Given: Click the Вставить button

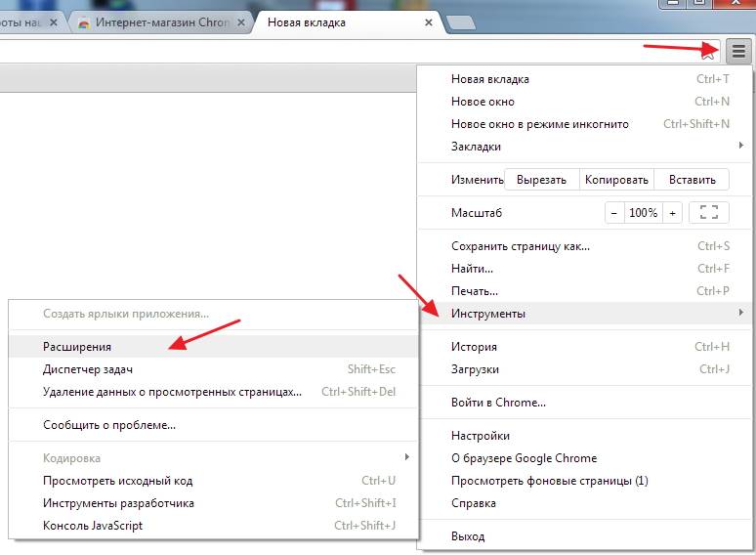Looking at the screenshot, I should point(692,180).
